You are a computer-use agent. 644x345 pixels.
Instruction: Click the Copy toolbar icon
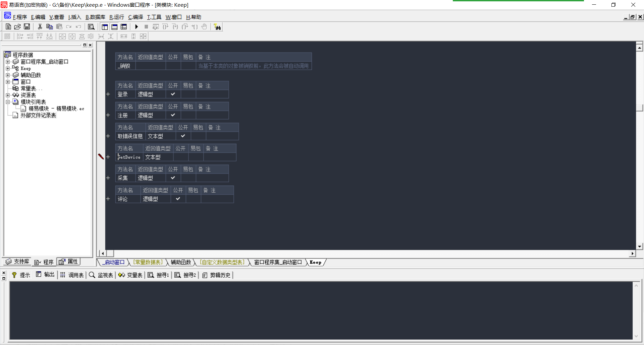(x=49, y=27)
